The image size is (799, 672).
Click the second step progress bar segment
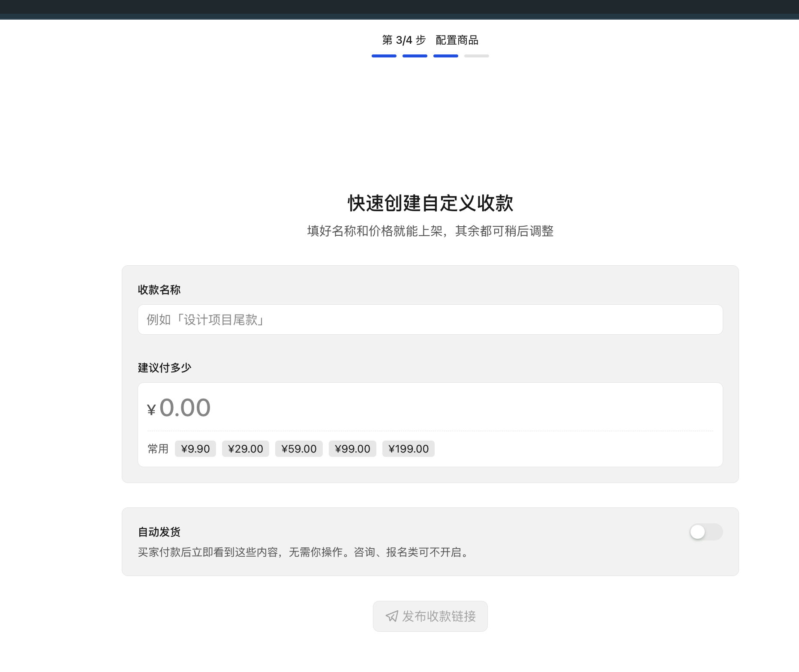[x=415, y=56]
